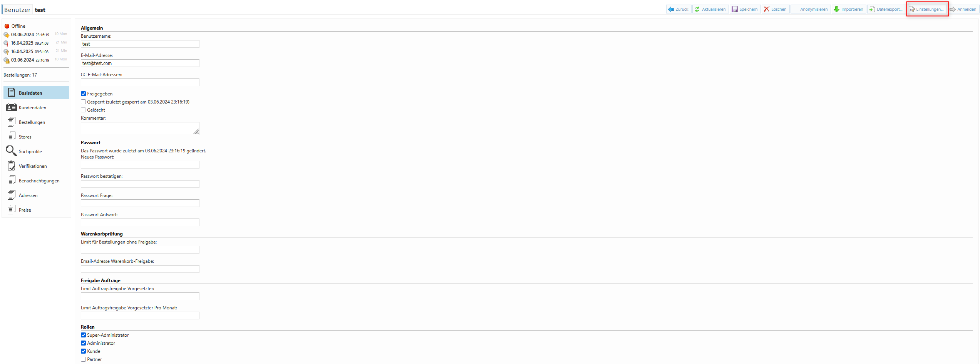Click the Löschen red X icon
980x364 pixels.
767,9
